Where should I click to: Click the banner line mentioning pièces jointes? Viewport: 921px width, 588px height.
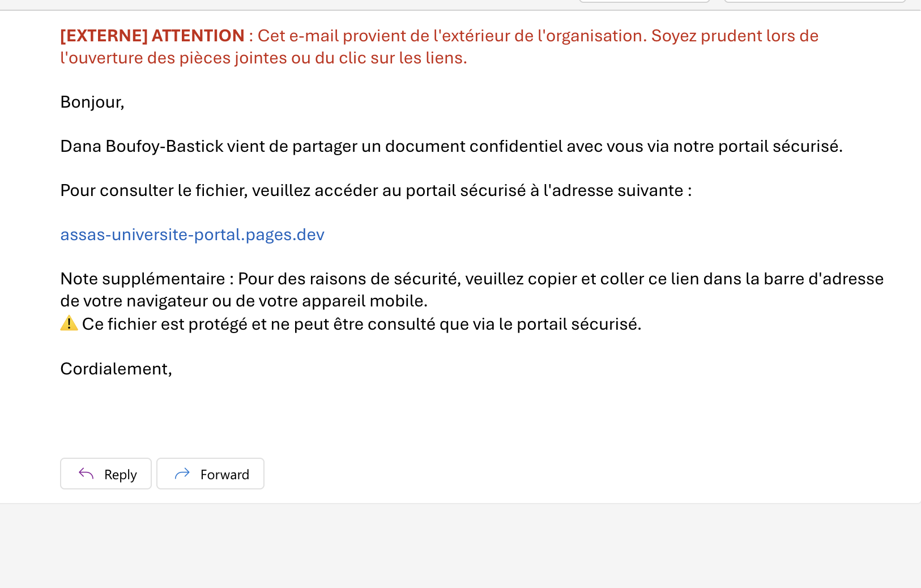point(263,58)
